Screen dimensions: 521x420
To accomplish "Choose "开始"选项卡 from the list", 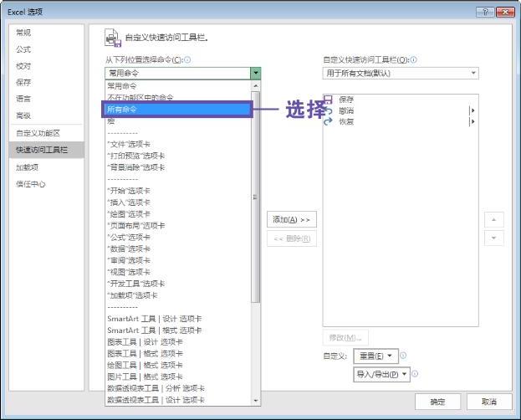I will pyautogui.click(x=178, y=191).
